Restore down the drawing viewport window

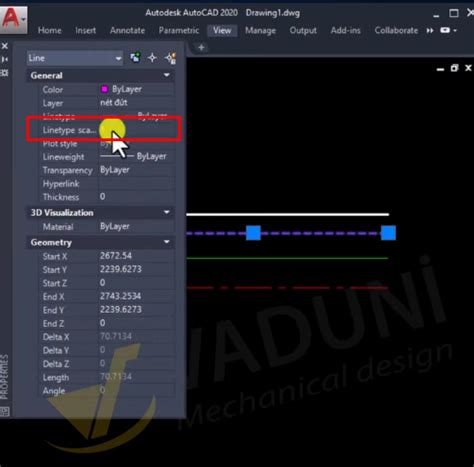click(x=454, y=68)
